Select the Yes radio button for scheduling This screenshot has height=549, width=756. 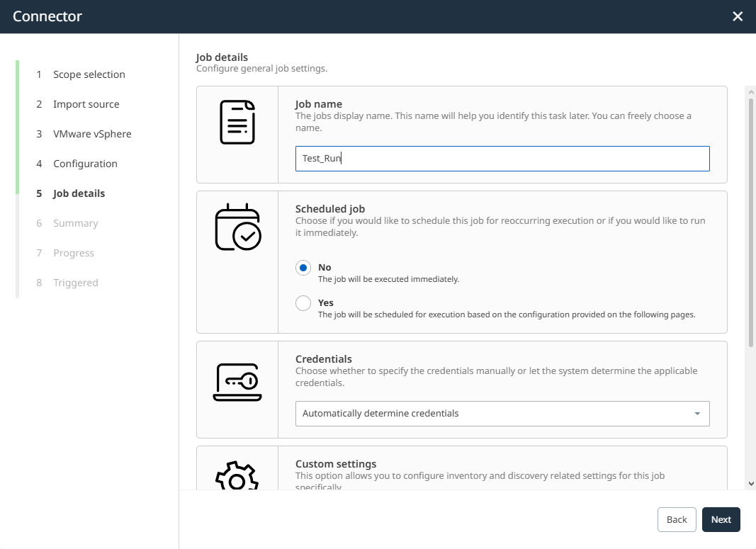303,303
